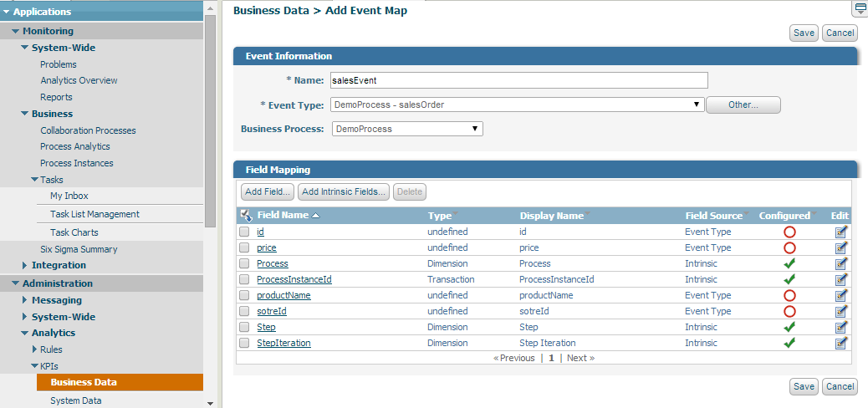Image resolution: width=868 pixels, height=408 pixels.
Task: Click the edit icon for the Step row
Action: click(841, 327)
